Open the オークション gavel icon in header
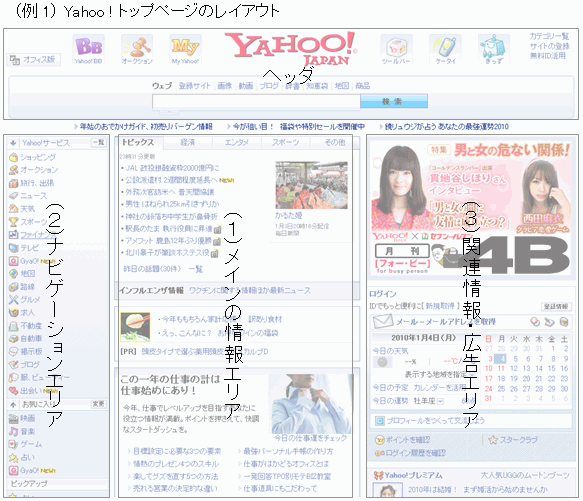 (x=137, y=49)
